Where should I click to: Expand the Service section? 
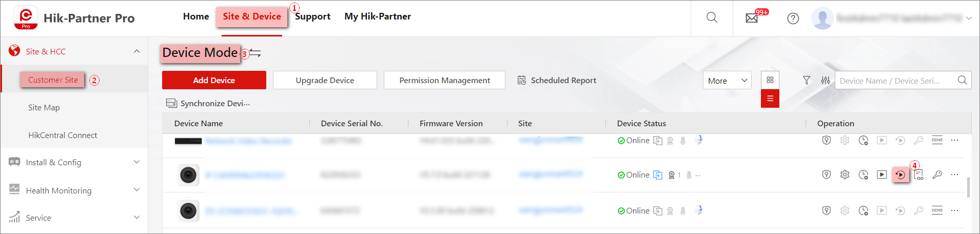pos(136,218)
